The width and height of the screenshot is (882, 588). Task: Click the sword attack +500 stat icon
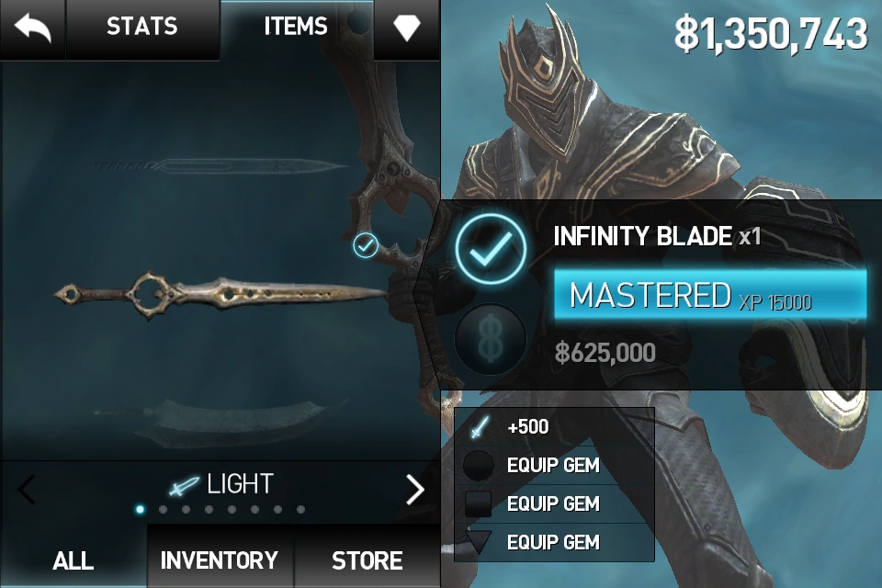click(479, 427)
